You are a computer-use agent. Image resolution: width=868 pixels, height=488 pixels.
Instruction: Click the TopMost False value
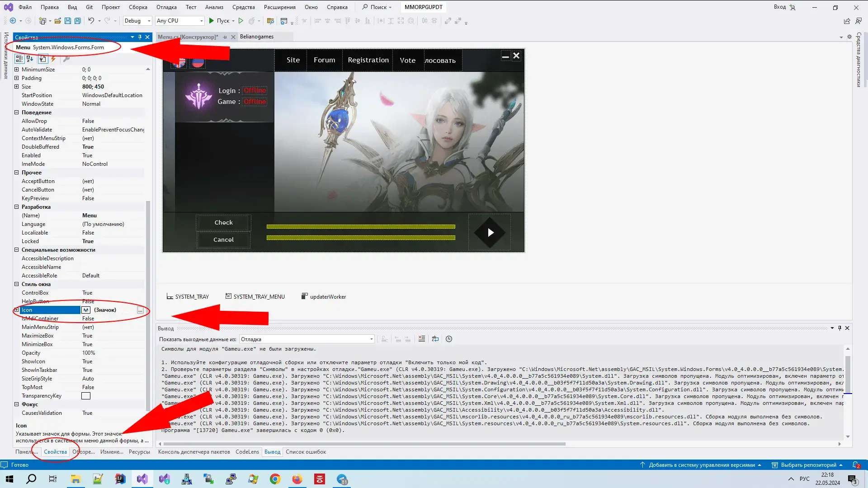tap(88, 387)
